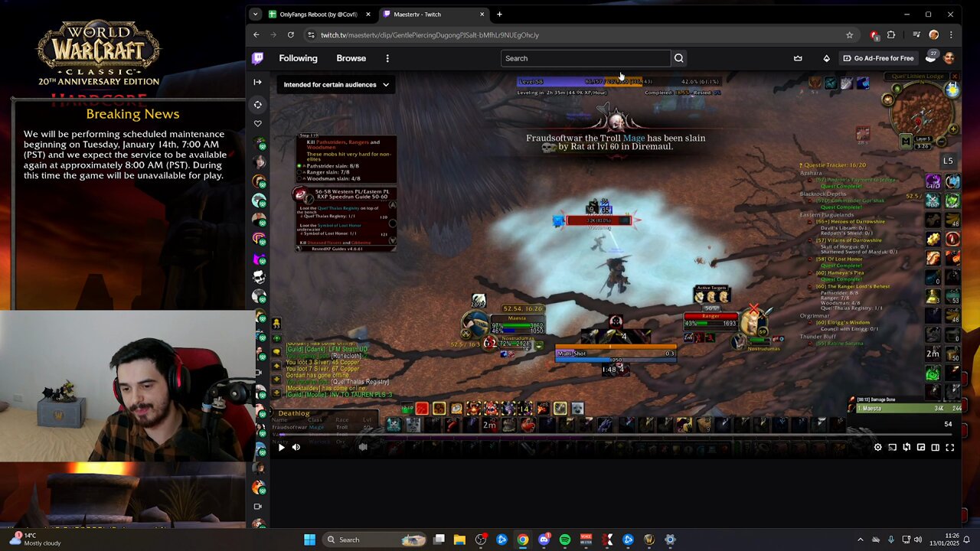Open the Following page on Twitch
This screenshot has width=980, height=551.
(298, 58)
